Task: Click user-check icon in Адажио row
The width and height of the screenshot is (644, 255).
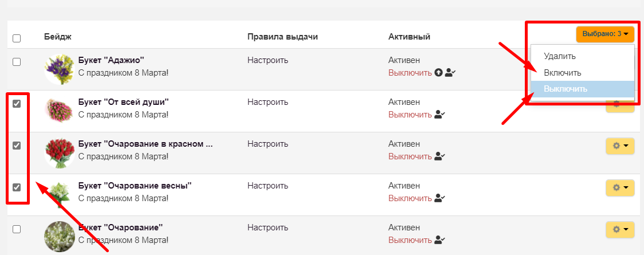Action: [x=450, y=73]
